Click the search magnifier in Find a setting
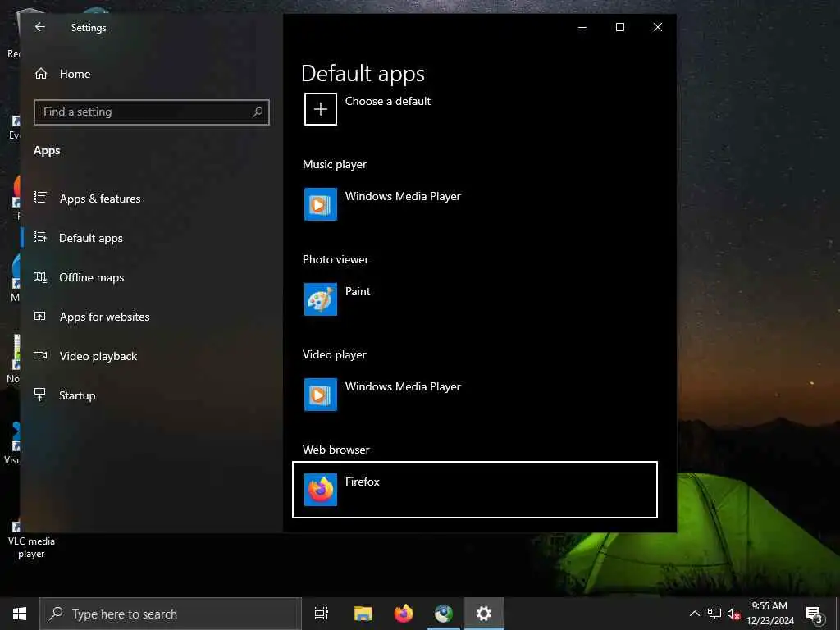 (258, 112)
